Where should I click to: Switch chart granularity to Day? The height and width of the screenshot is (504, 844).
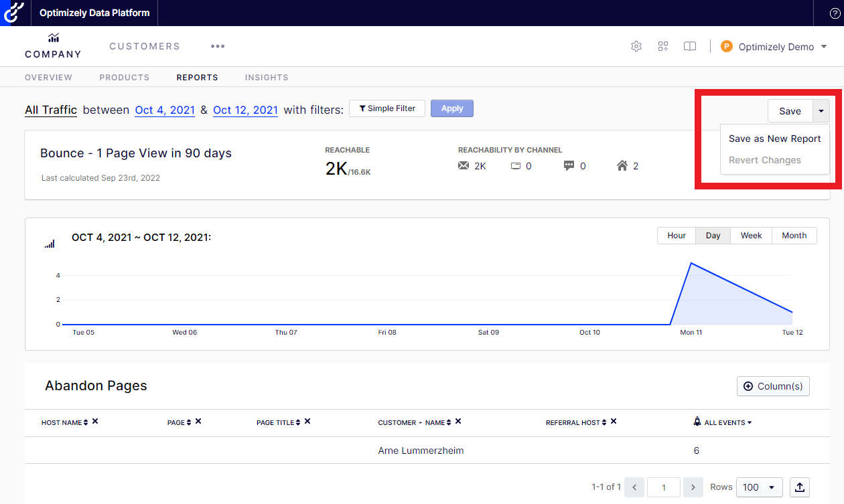713,236
